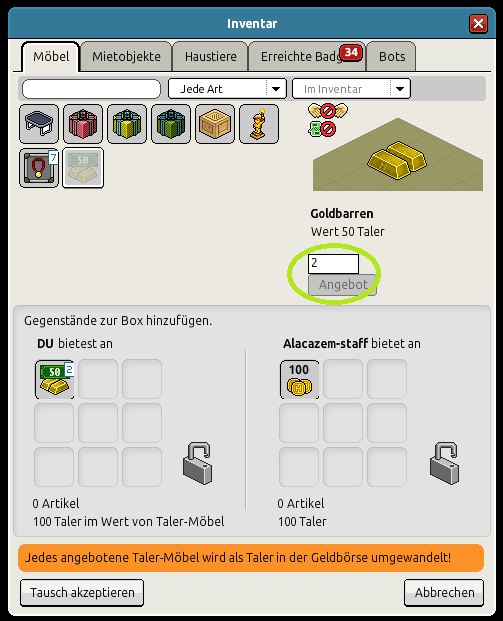Click Alacazem-staff's 100 coins offer slot
Viewport: 503px width, 621px height.
[299, 379]
